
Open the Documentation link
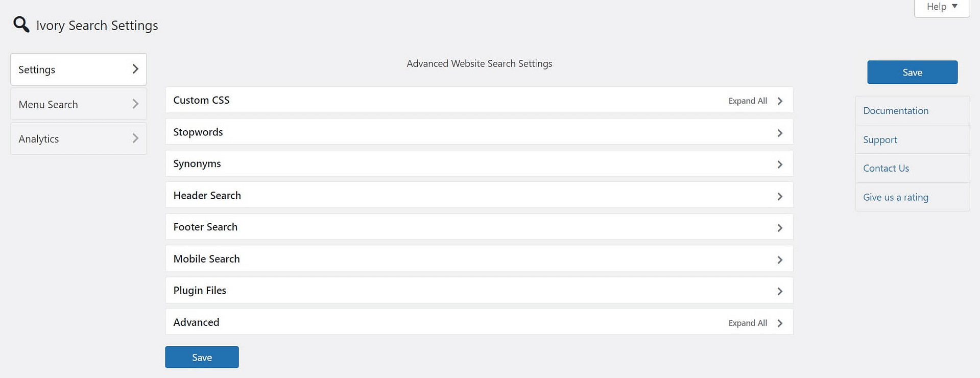(x=896, y=111)
